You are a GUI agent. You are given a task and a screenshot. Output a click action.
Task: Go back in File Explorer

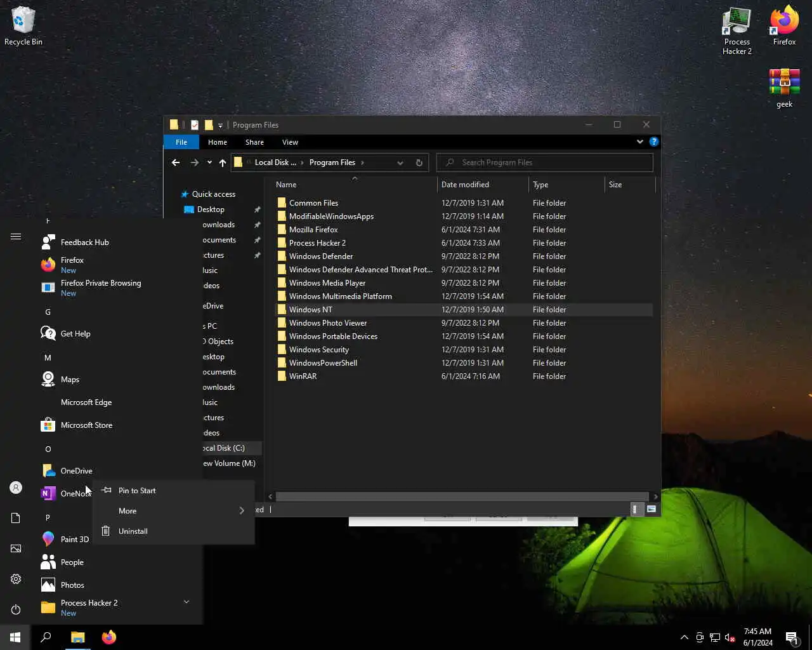(176, 162)
